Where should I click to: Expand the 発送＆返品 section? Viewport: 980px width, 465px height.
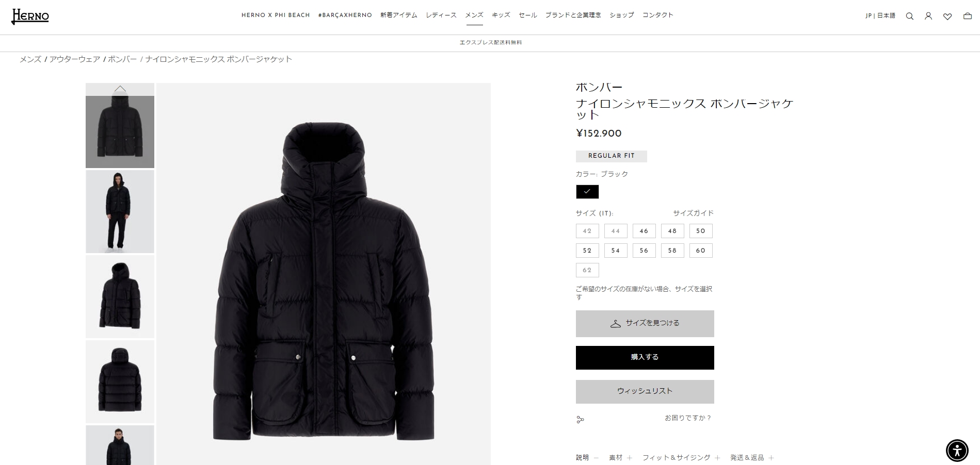coord(752,458)
